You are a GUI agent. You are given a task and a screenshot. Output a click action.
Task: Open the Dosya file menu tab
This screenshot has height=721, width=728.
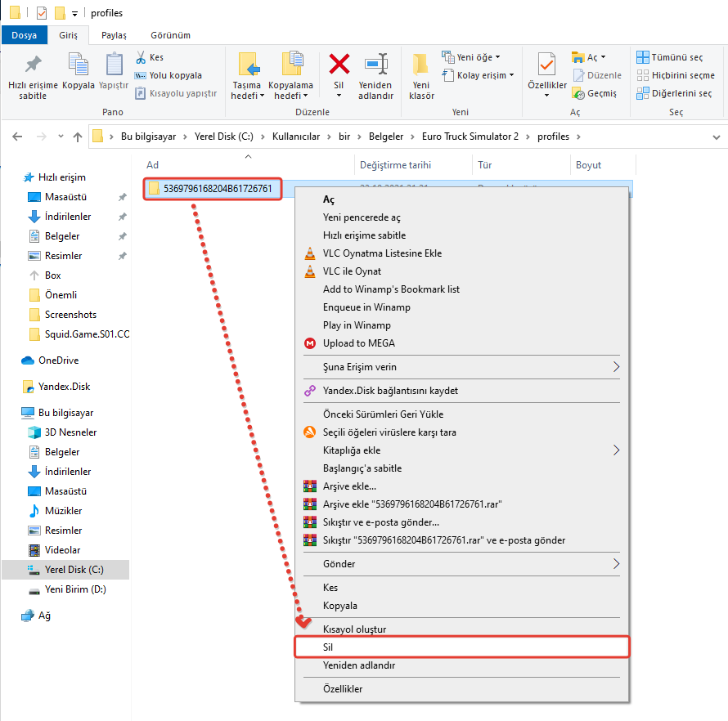(25, 35)
